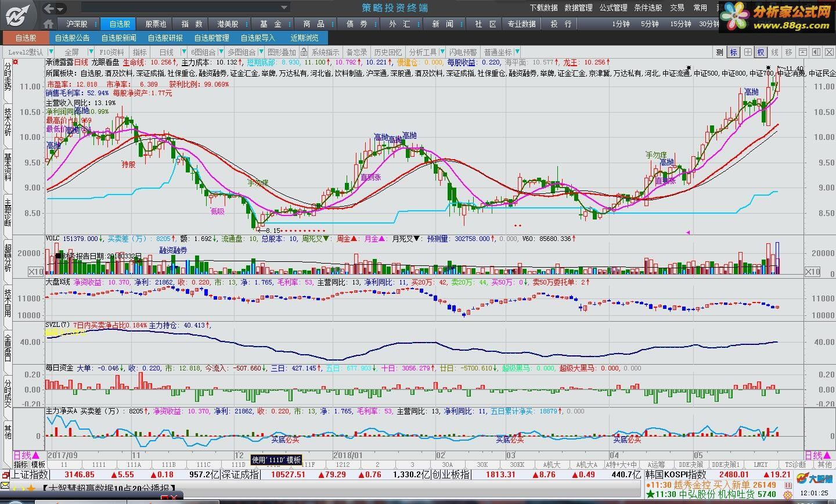
Task: Open the 专业数据 tab
Action: pyautogui.click(x=521, y=24)
